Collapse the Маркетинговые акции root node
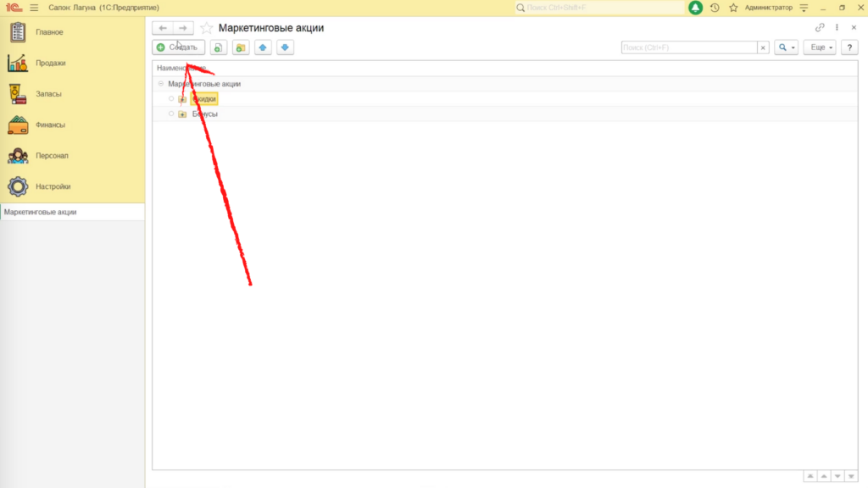Screen dimensions: 868x488 (x=161, y=84)
